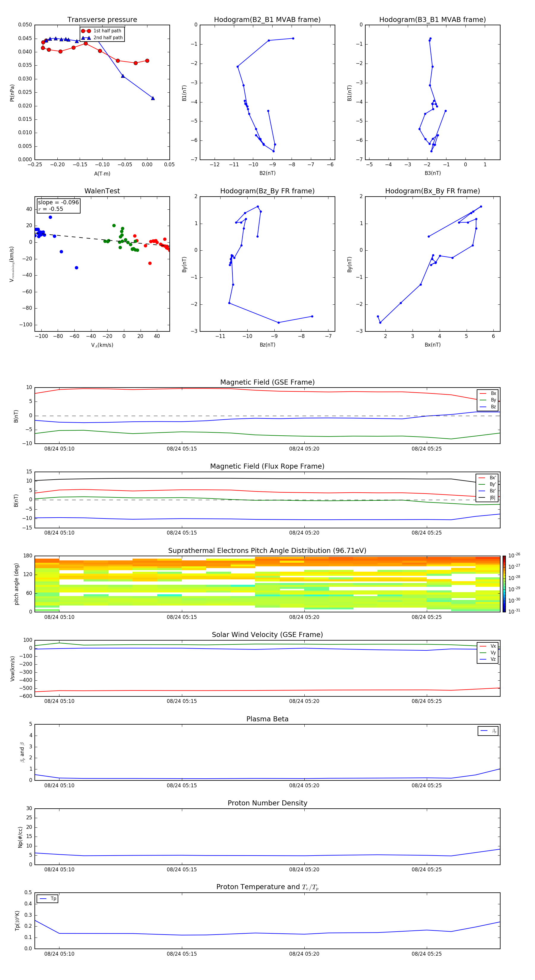Click the Vy entry in velocity legend
The height and width of the screenshot is (980, 535).
[x=488, y=653]
